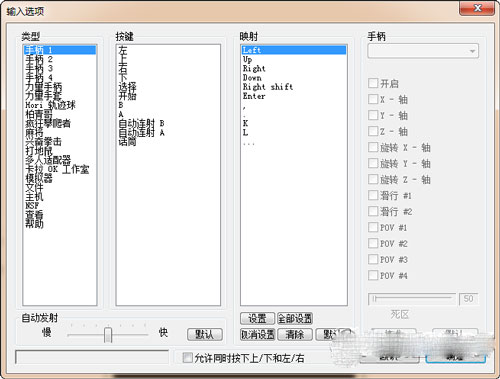Tick the POV #1 checkbox
The width and height of the screenshot is (500, 379).
[373, 227]
